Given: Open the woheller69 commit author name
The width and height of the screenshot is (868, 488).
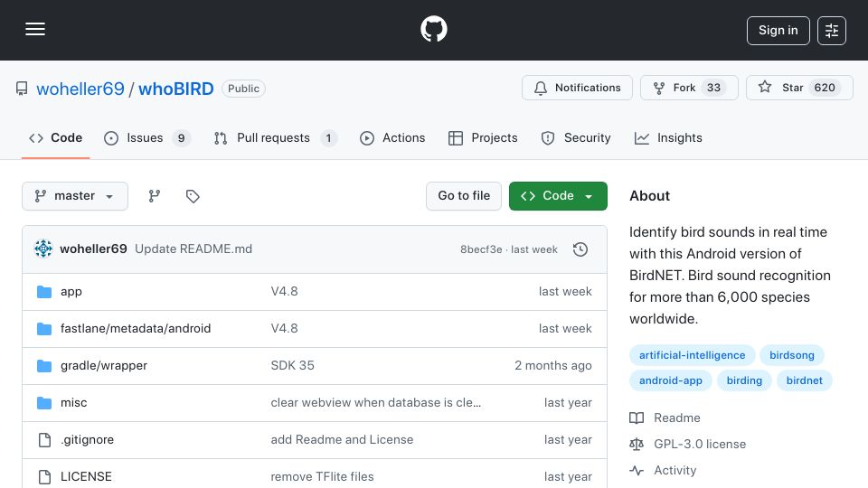Looking at the screenshot, I should coord(93,249).
